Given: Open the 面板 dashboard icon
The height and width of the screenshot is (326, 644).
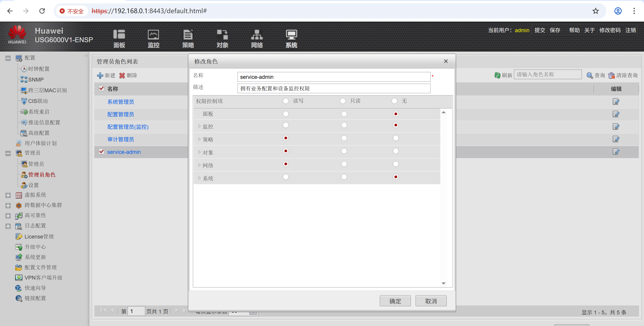Looking at the screenshot, I should [x=119, y=34].
